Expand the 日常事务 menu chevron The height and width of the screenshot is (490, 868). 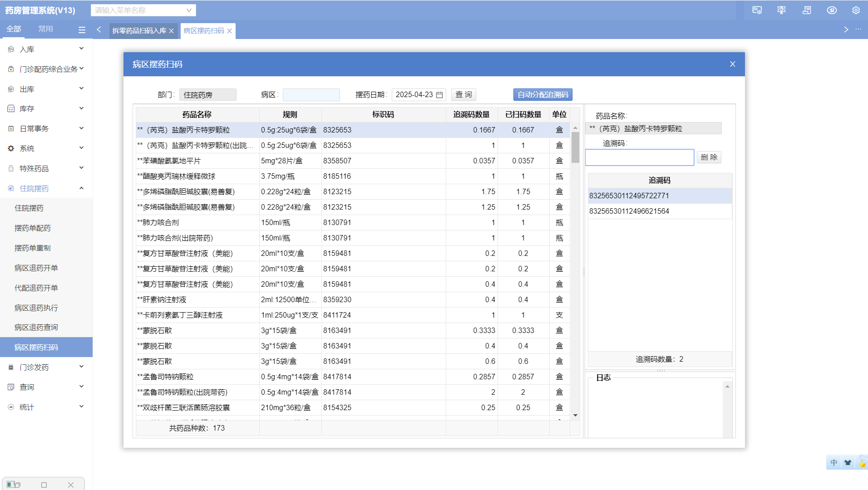(82, 128)
